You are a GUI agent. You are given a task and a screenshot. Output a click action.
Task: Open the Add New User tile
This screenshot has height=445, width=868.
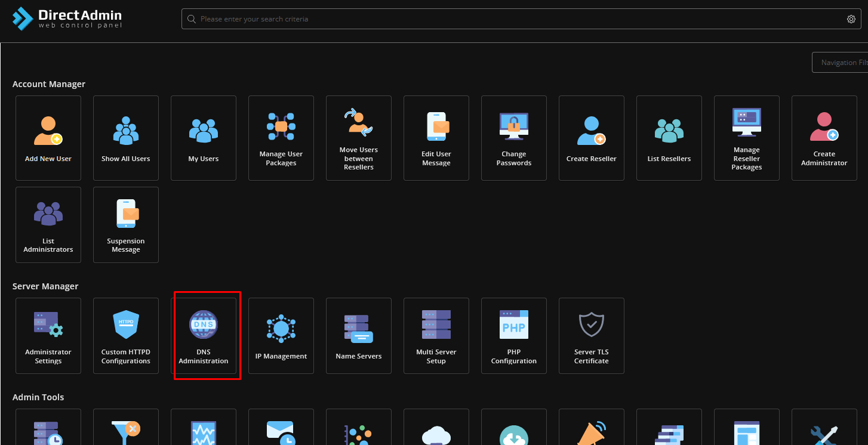tap(48, 138)
